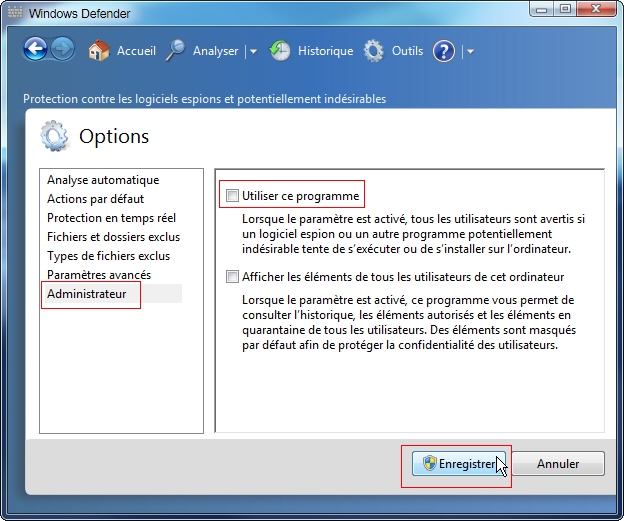Click the Annuler button
This screenshot has height=521, width=624.
pos(558,463)
